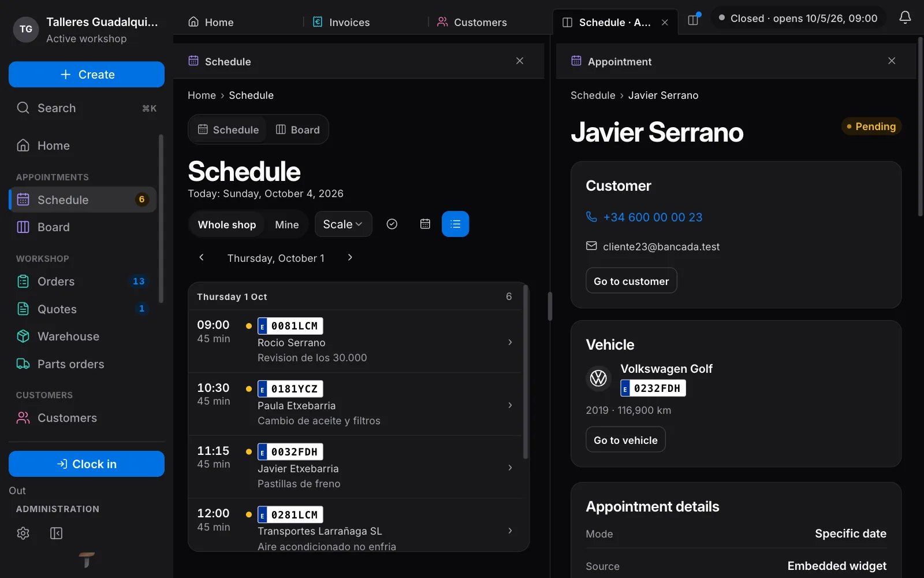Click the Search field in sidebar
The width and height of the screenshot is (924, 578).
click(87, 108)
